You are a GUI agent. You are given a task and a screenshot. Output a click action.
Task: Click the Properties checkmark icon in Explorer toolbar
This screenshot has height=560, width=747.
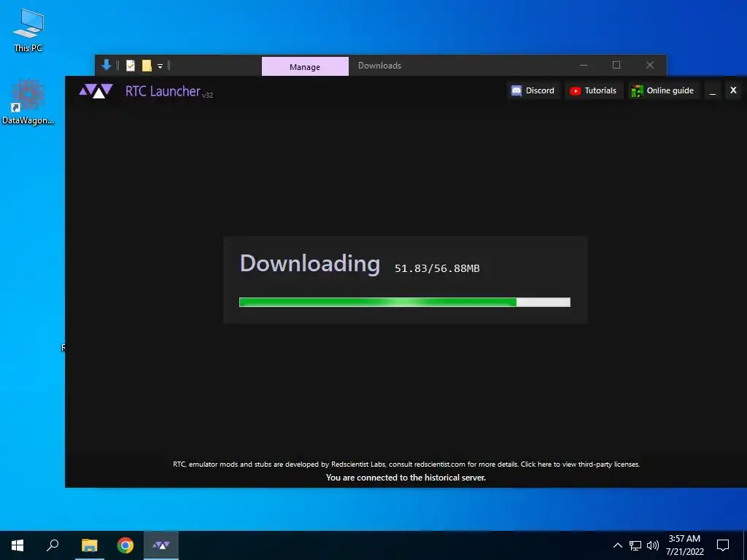[x=130, y=65]
